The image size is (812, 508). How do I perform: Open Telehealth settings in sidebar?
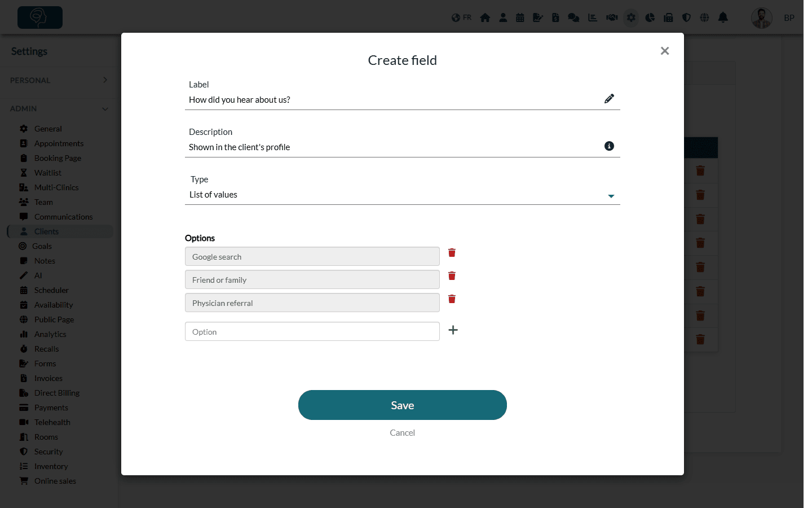pyautogui.click(x=52, y=422)
